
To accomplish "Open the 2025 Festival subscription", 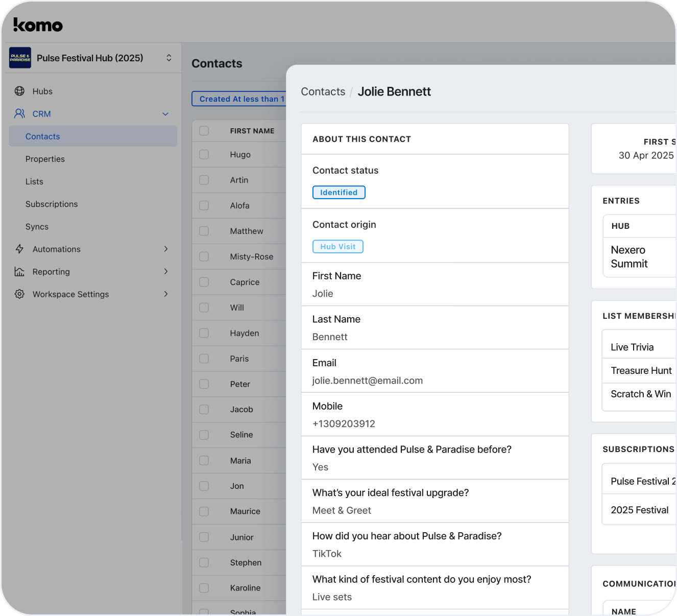I will coord(640,510).
